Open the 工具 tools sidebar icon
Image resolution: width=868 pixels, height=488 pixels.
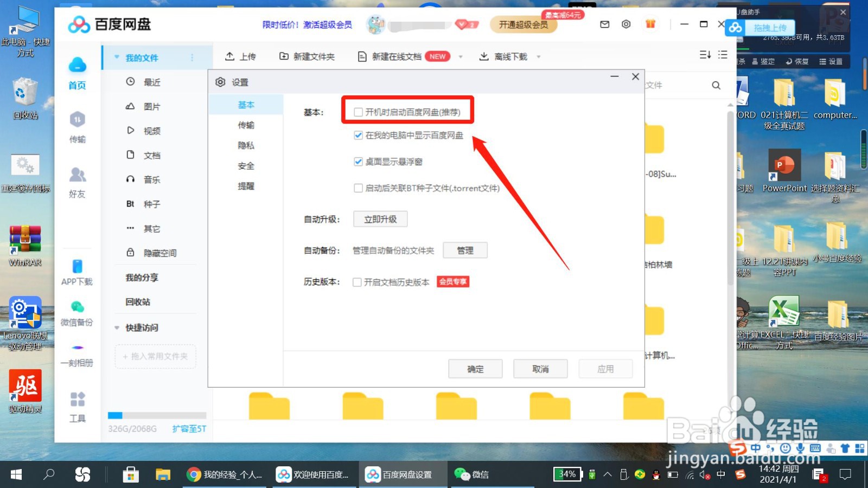[x=77, y=407]
